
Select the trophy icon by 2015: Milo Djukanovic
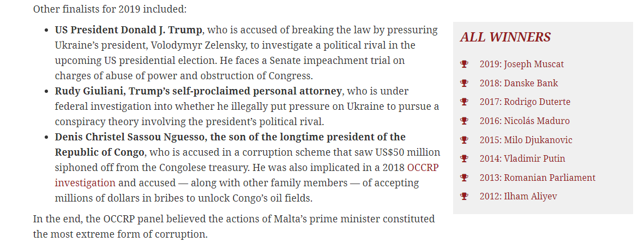[464, 140]
